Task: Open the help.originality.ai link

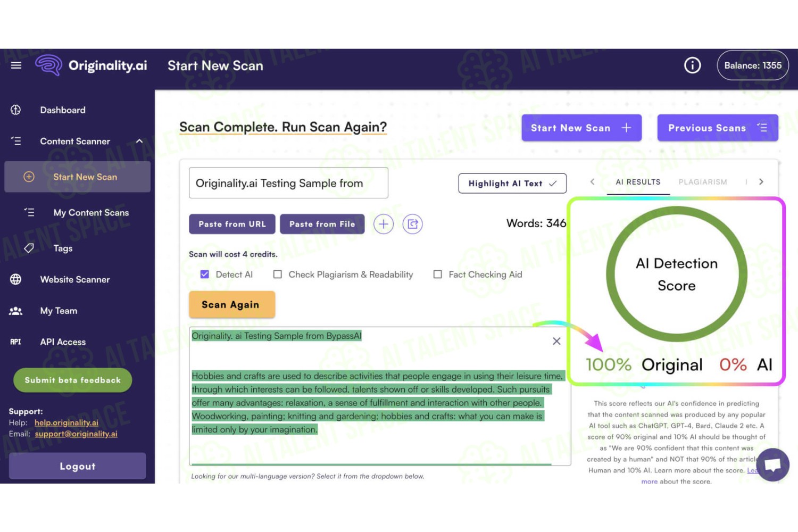Action: pyautogui.click(x=66, y=423)
